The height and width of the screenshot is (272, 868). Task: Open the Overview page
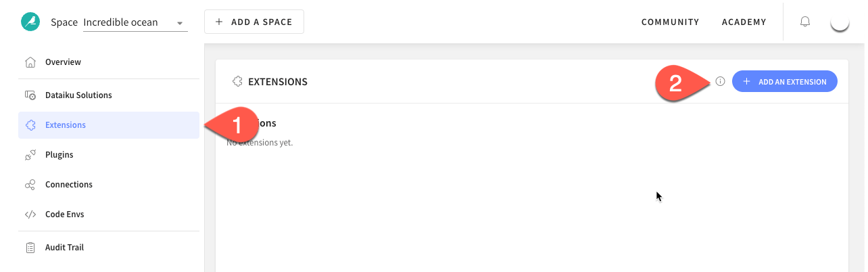(x=63, y=62)
